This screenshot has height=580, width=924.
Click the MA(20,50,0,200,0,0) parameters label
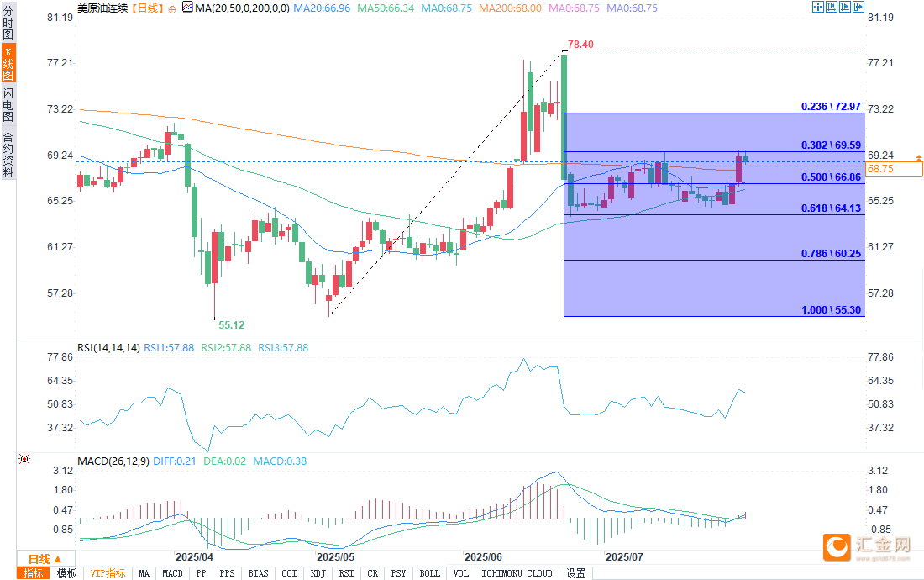coord(242,8)
